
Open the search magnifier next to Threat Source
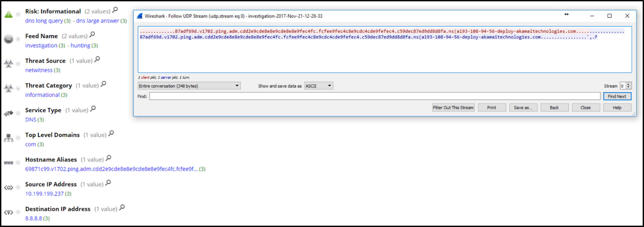coord(97,59)
